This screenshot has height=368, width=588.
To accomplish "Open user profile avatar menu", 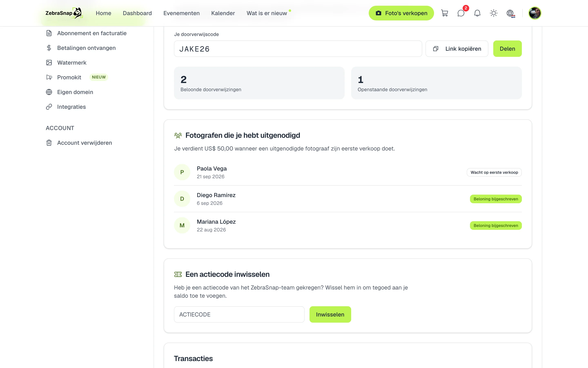I will click(x=535, y=13).
